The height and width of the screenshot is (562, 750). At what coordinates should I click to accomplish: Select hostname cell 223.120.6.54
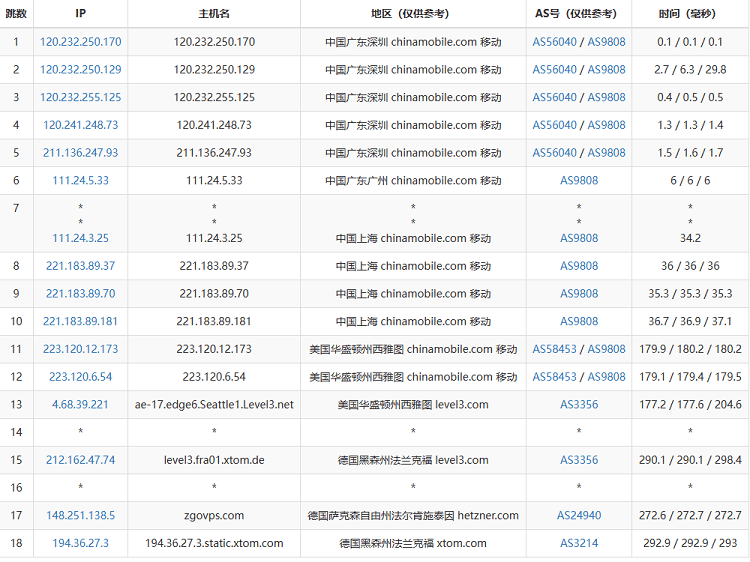(x=214, y=377)
